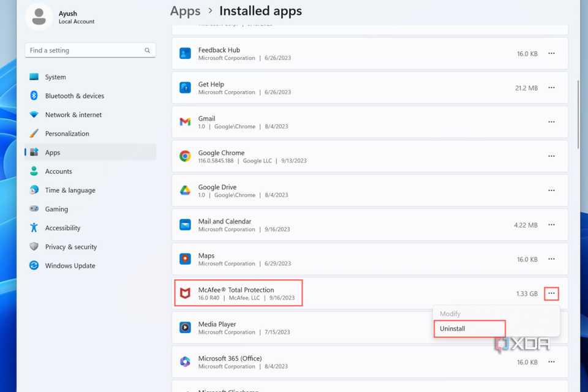Click the Google Drive app icon
Screen dimensions: 588x392
point(185,190)
